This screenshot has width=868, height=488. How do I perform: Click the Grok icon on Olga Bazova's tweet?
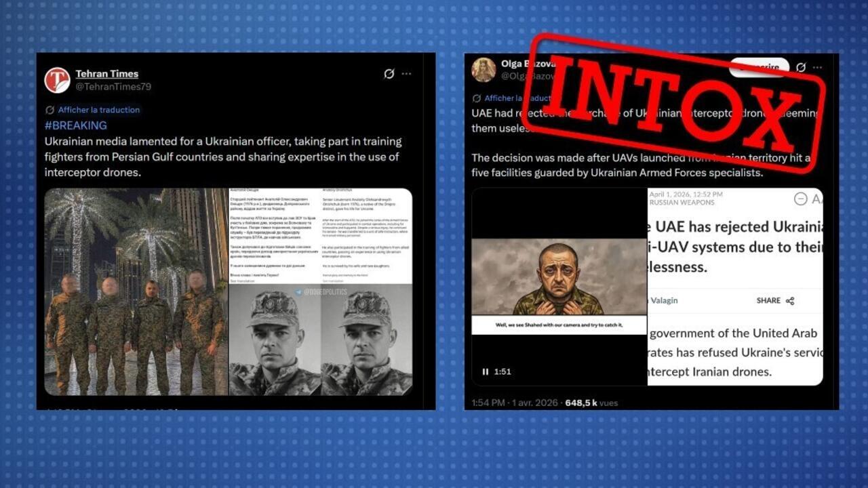pos(801,68)
